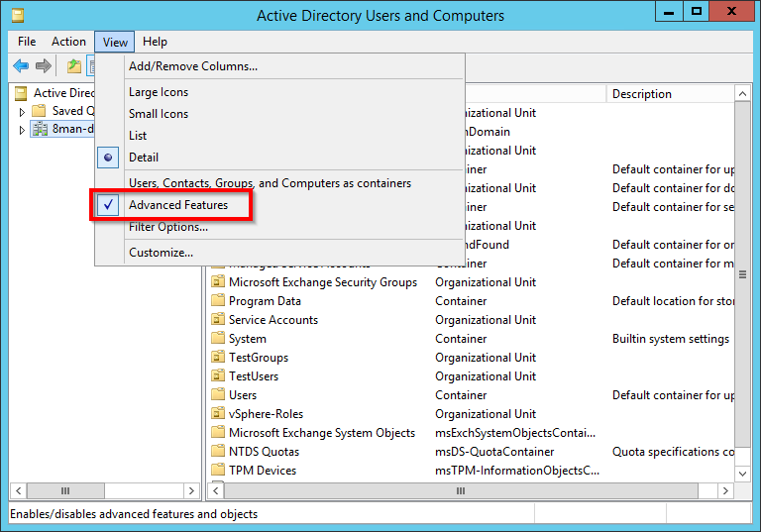Click the TestUsers organizational unit folder icon
761x532 pixels.
click(219, 376)
